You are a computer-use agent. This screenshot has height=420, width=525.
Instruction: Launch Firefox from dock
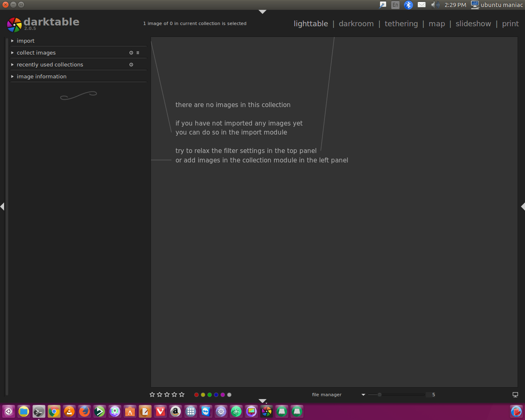click(84, 411)
